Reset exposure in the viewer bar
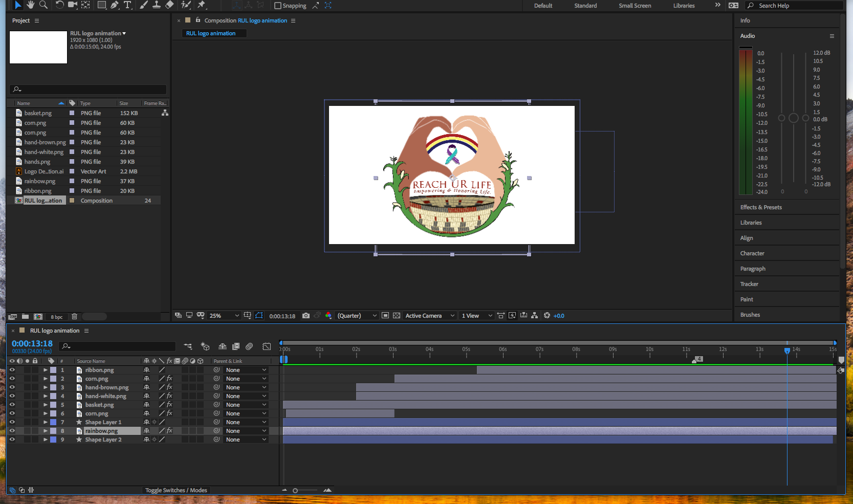This screenshot has width=853, height=504. (x=547, y=316)
